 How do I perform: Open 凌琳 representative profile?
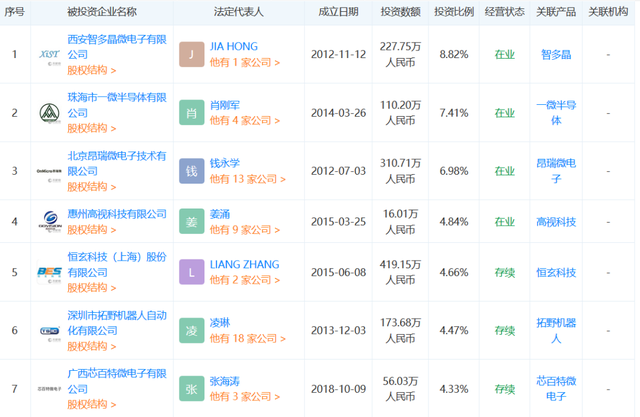pos(220,323)
